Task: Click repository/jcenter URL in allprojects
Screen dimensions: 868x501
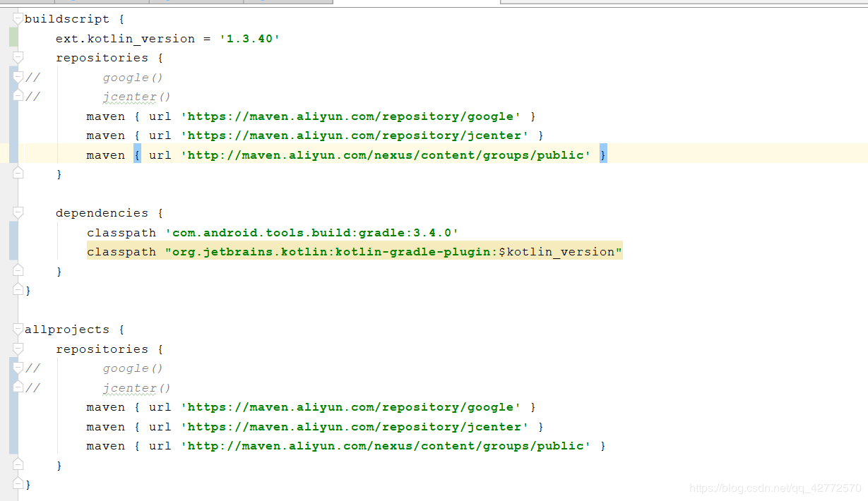Action: (x=355, y=427)
